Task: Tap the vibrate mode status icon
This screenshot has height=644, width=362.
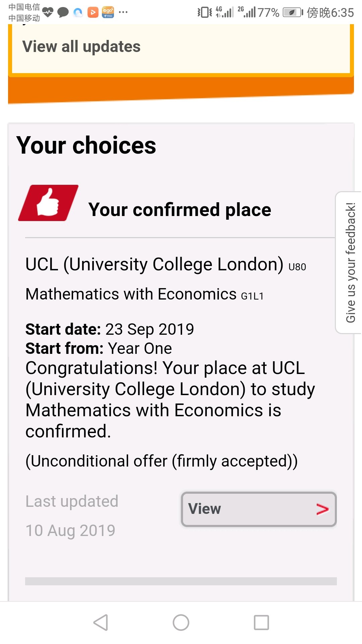Action: [204, 12]
